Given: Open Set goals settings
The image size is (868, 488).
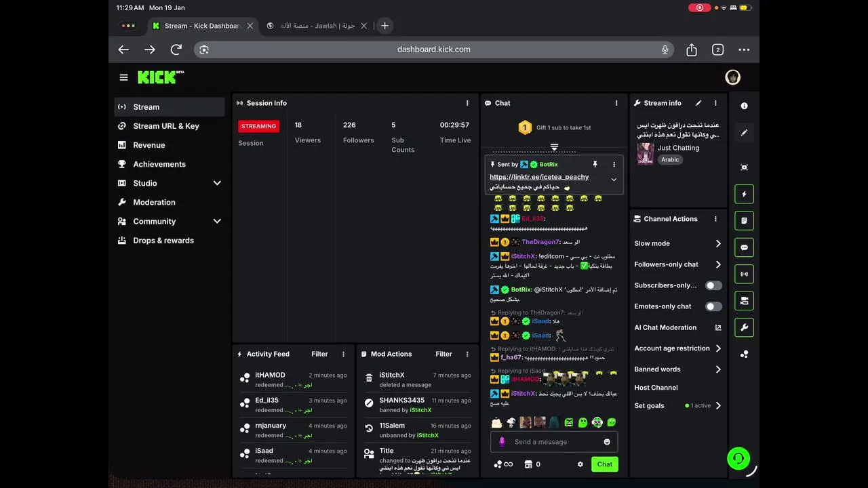Looking at the screenshot, I should 677,405.
